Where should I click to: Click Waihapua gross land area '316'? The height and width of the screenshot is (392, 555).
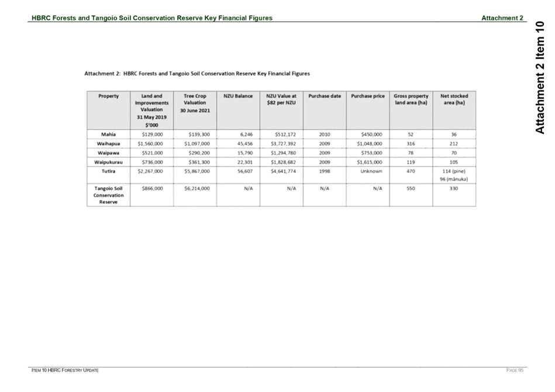pyautogui.click(x=411, y=144)
